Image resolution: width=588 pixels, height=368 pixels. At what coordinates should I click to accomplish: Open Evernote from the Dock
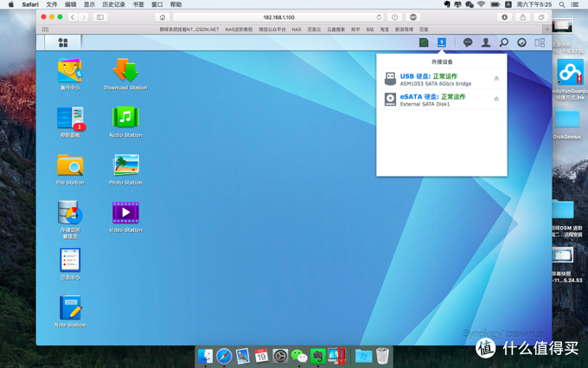[317, 356]
